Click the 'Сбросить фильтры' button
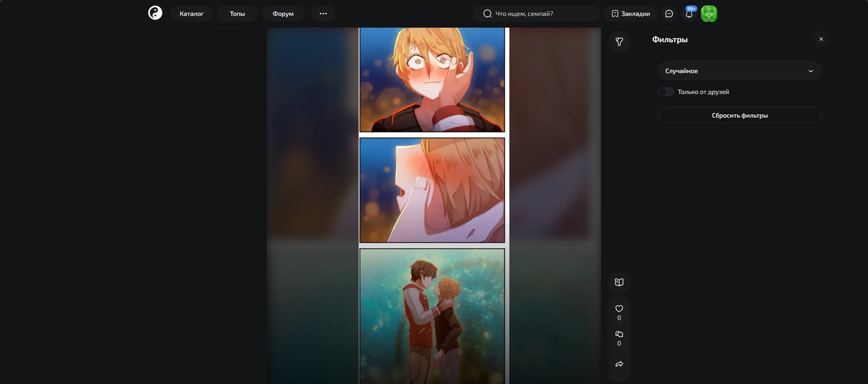Viewport: 868px width, 384px height. coord(740,115)
